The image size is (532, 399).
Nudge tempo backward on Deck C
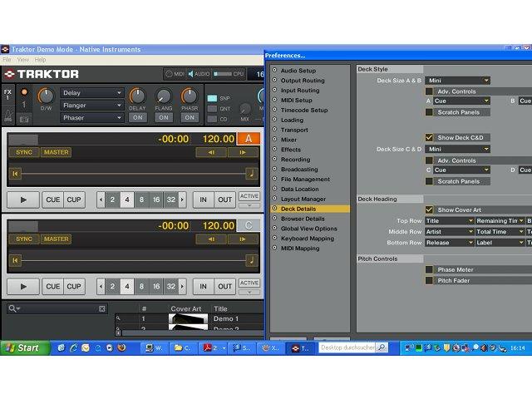click(x=211, y=239)
